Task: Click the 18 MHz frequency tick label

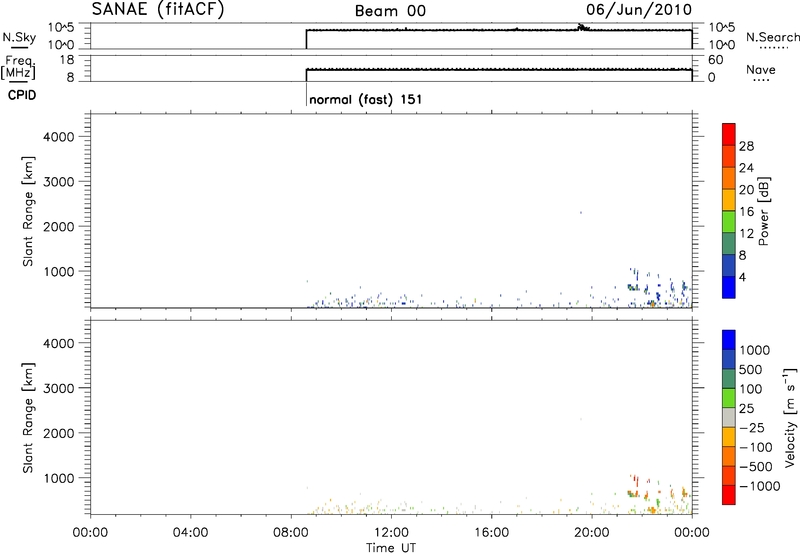Action: point(67,60)
